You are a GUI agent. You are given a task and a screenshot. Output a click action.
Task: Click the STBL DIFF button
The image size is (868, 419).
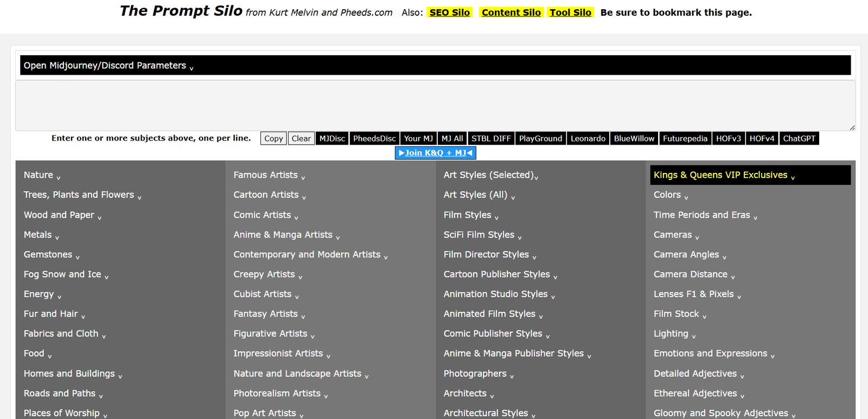point(491,139)
